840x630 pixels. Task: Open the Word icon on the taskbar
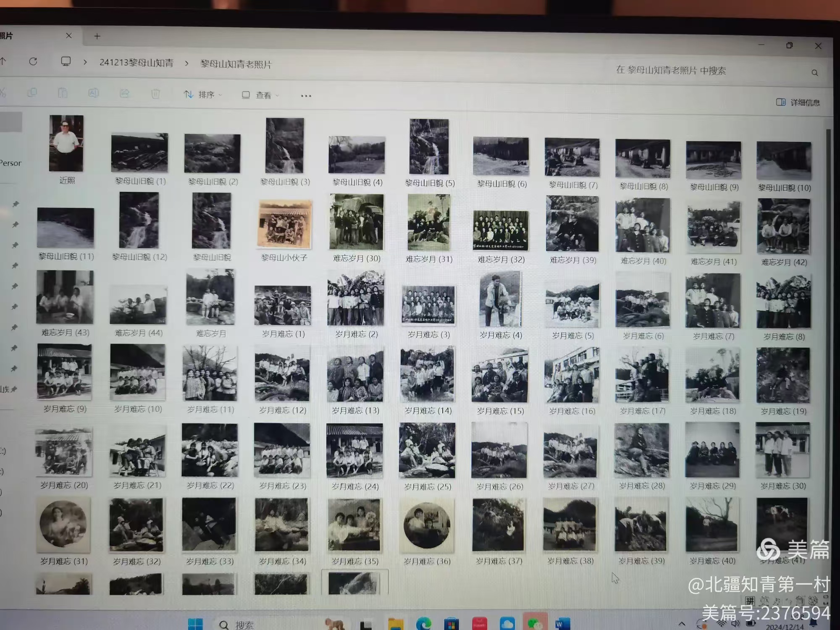pyautogui.click(x=562, y=624)
